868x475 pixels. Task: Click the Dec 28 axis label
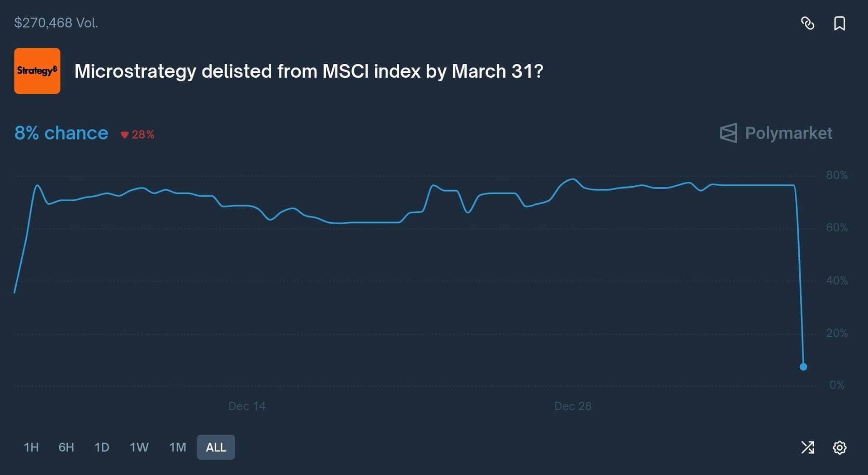point(573,406)
